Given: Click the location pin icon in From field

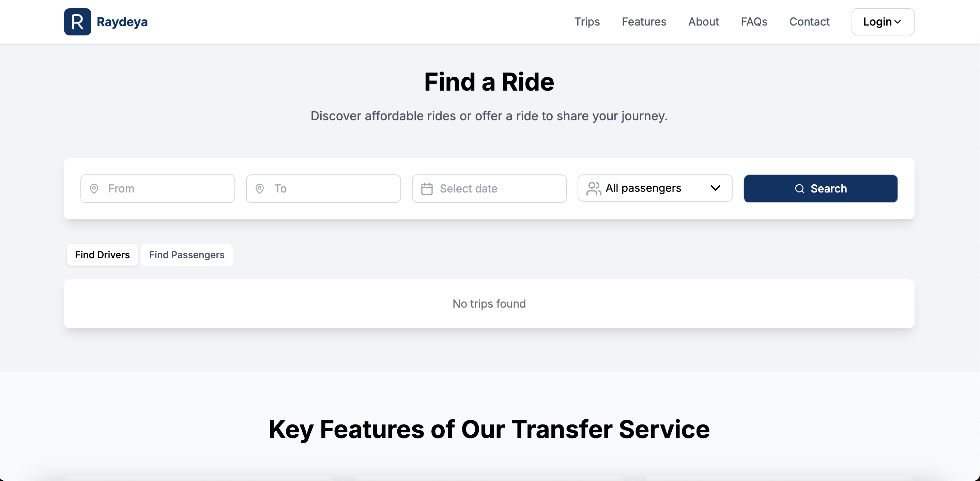Looking at the screenshot, I should (x=94, y=189).
